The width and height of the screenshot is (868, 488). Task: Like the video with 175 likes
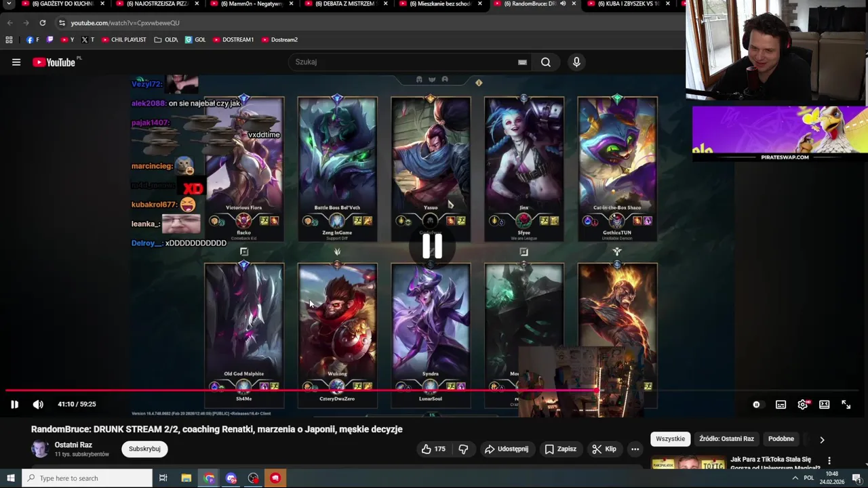coord(433,449)
